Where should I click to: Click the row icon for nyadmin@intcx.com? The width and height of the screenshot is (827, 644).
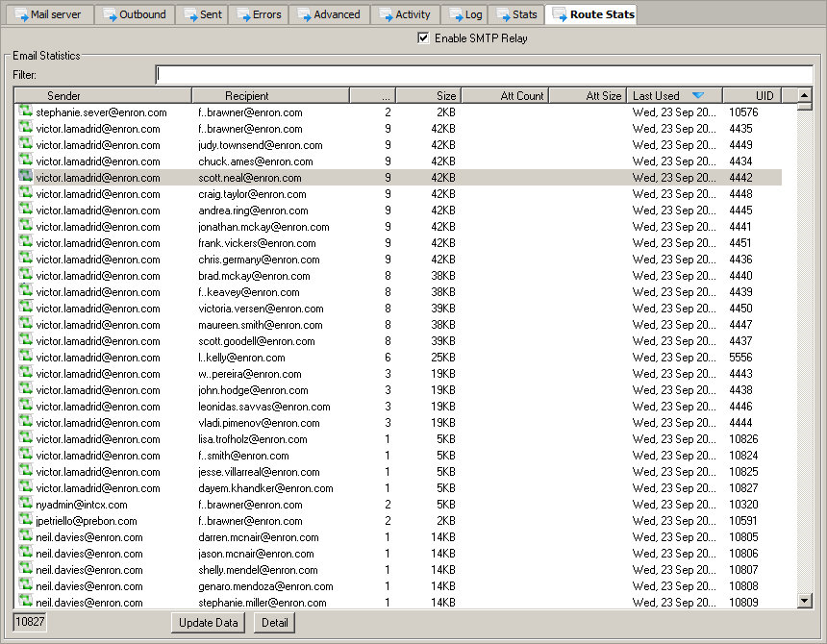point(26,505)
